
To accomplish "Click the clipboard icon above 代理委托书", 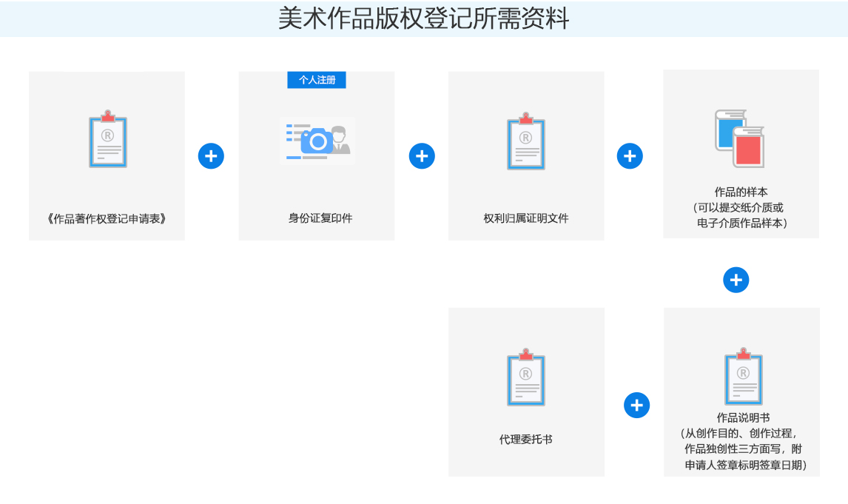I will tap(526, 377).
